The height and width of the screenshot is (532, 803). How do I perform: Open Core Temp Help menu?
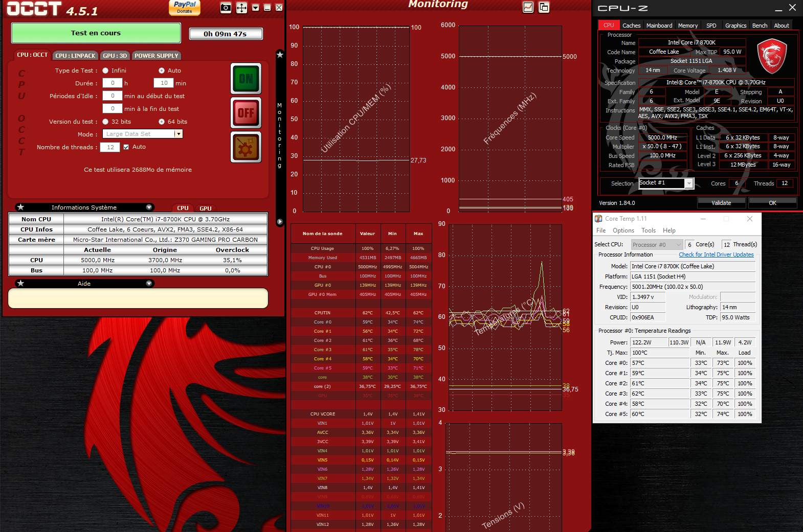coord(669,230)
